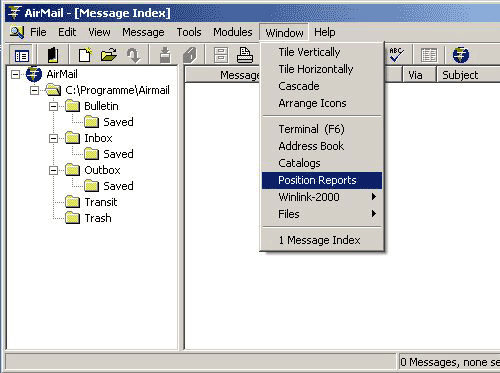
Task: Collapse the AirMail root tree node
Action: point(15,74)
